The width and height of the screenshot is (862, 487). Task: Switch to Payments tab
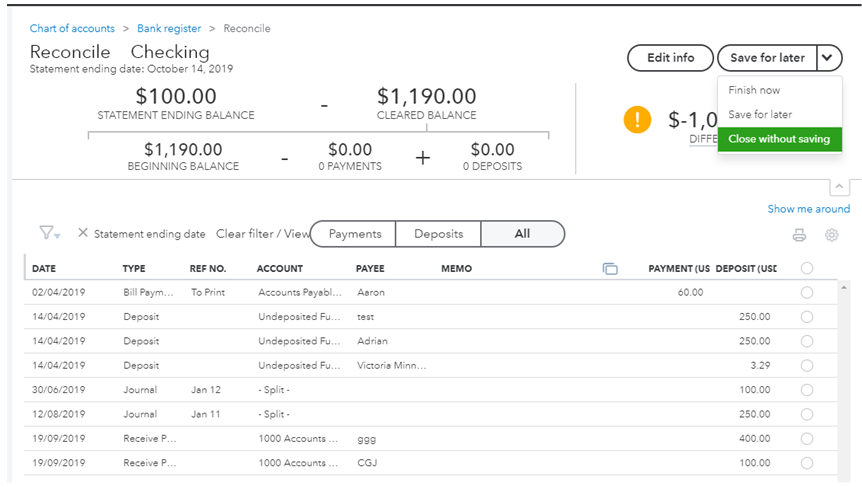[x=355, y=234]
